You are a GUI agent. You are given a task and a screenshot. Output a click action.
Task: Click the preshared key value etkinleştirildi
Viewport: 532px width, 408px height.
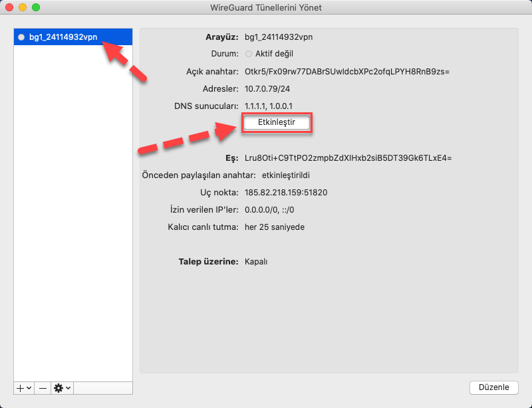[286, 175]
